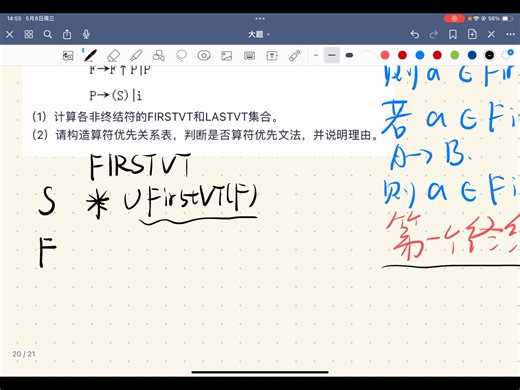Tap the page indicator 20 / 21
This screenshot has width=520, height=390.
24,354
